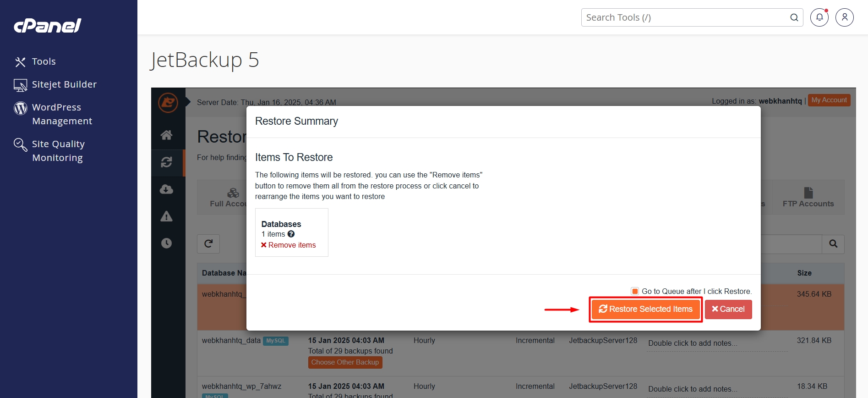868x398 pixels.
Task: Focus the Search Tools input field
Action: coord(685,17)
